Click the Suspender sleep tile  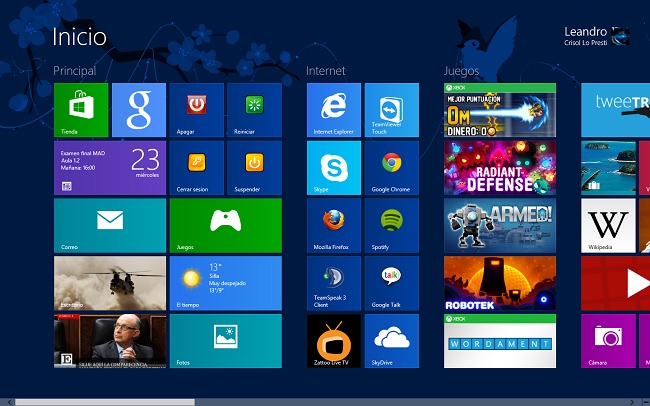pos(254,168)
